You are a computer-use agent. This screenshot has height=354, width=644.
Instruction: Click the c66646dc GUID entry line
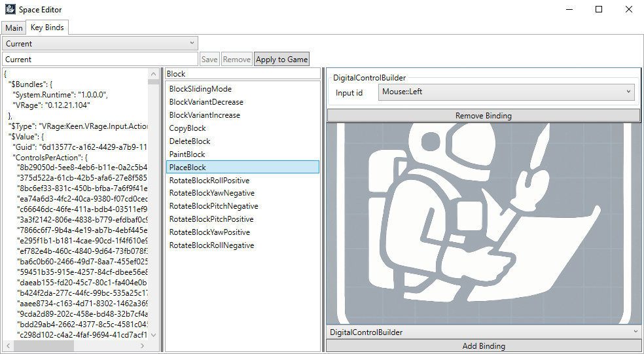click(82, 210)
